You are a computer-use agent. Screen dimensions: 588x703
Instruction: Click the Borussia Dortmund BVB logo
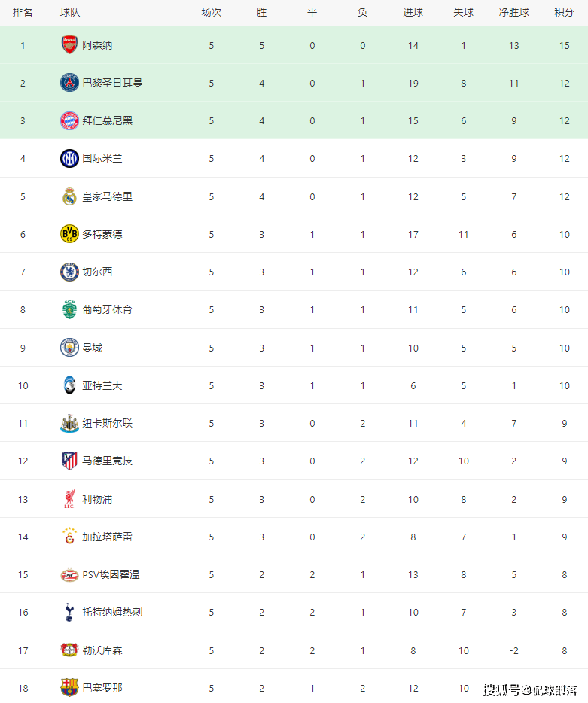pos(69,234)
